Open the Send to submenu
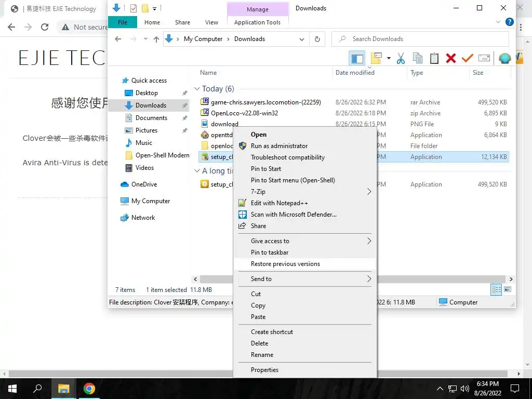 (305, 279)
